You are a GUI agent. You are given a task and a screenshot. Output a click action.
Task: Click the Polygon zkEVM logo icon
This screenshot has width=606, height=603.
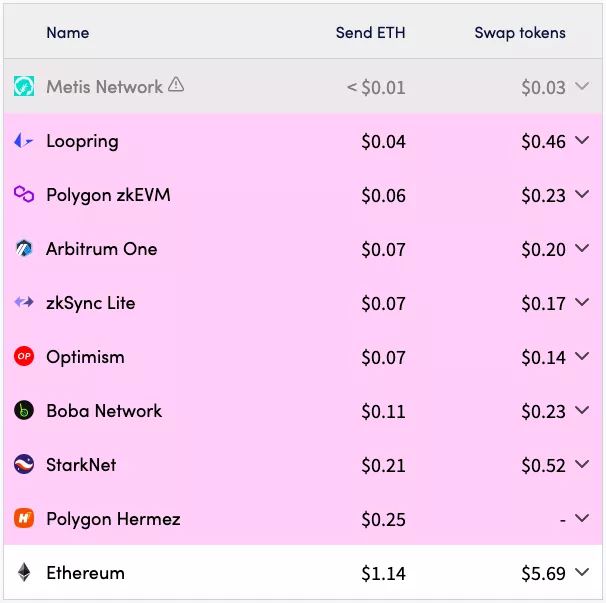24,195
